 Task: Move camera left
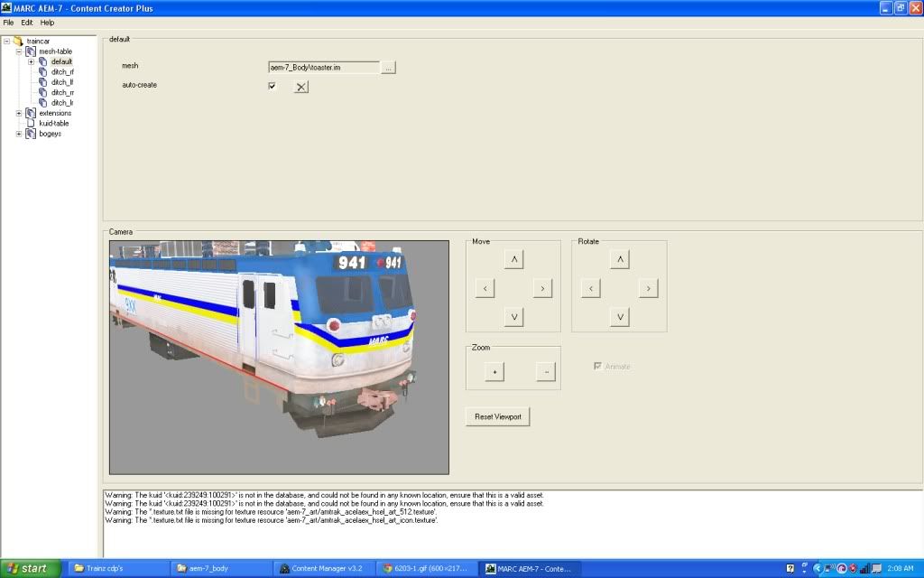tap(485, 288)
